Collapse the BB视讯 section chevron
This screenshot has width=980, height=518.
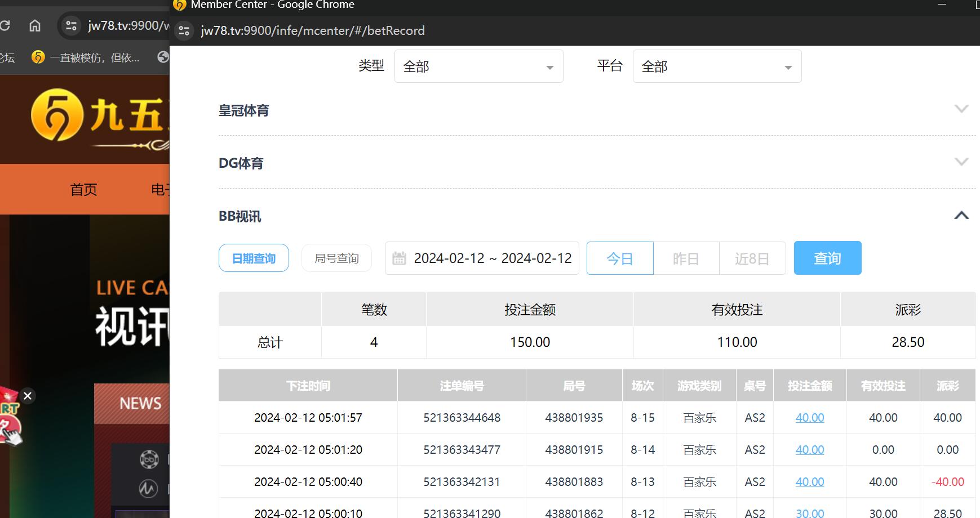961,215
